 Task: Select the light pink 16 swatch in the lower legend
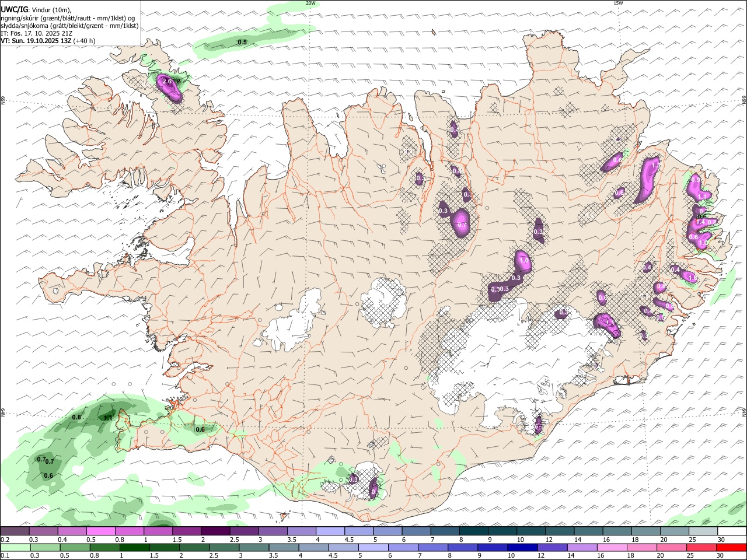click(x=612, y=548)
